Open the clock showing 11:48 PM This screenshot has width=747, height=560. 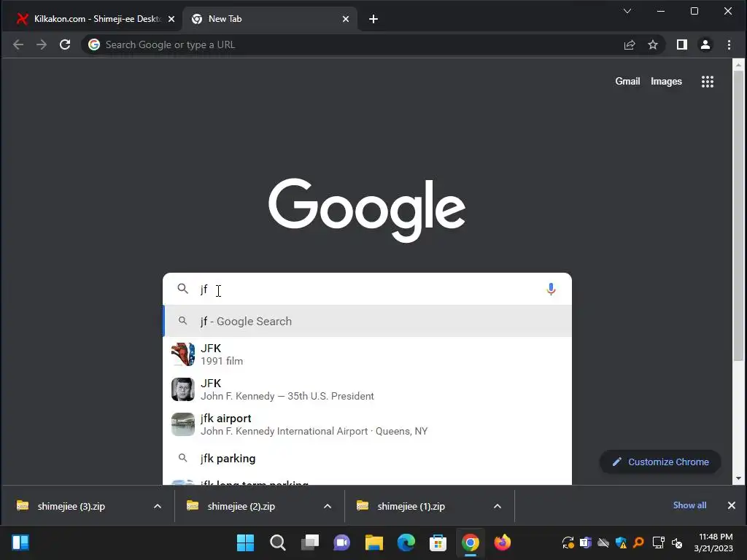click(x=713, y=542)
